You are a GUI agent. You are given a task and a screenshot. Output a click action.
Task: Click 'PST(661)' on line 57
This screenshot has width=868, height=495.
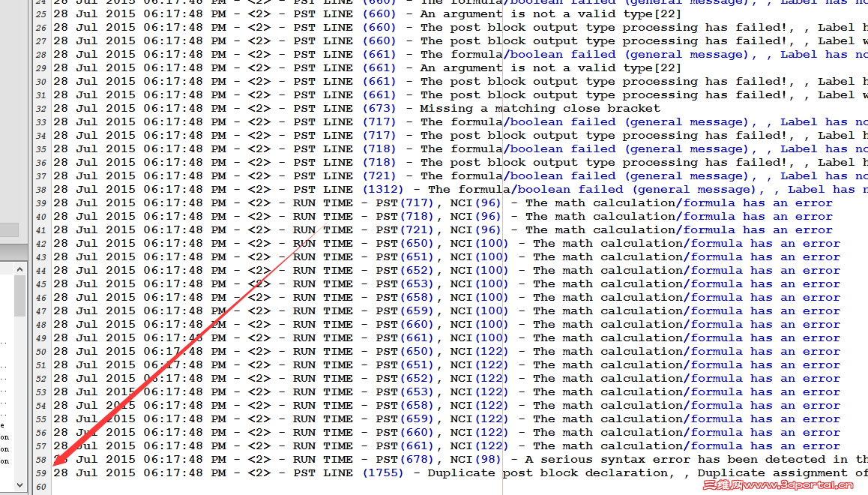406,445
